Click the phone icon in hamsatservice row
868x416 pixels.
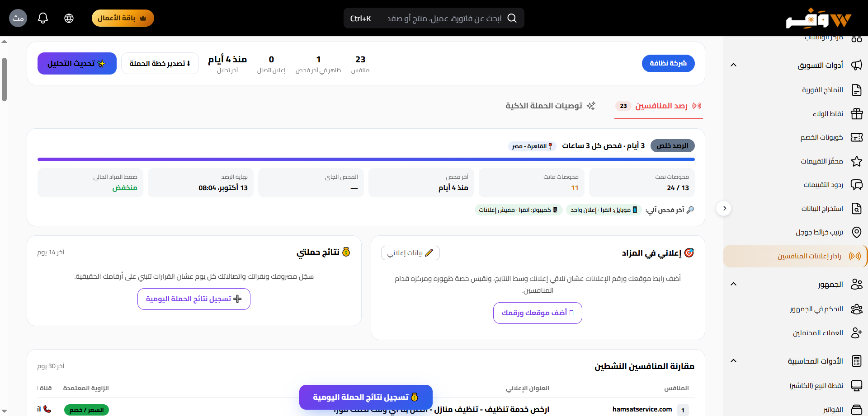47,409
